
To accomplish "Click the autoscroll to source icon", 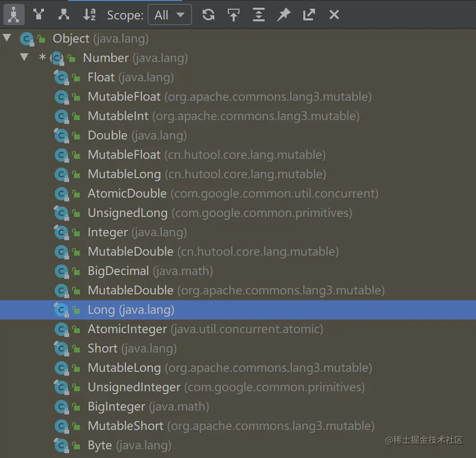I will click(x=234, y=15).
